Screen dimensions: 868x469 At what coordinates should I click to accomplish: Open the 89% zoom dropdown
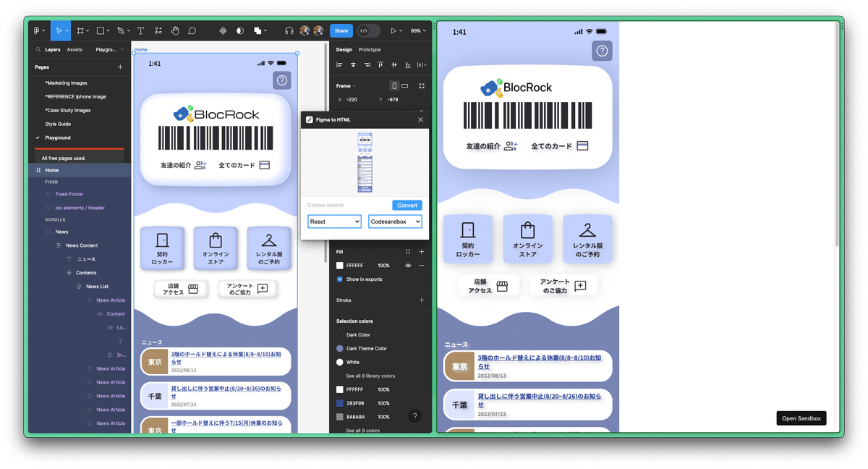tap(419, 31)
